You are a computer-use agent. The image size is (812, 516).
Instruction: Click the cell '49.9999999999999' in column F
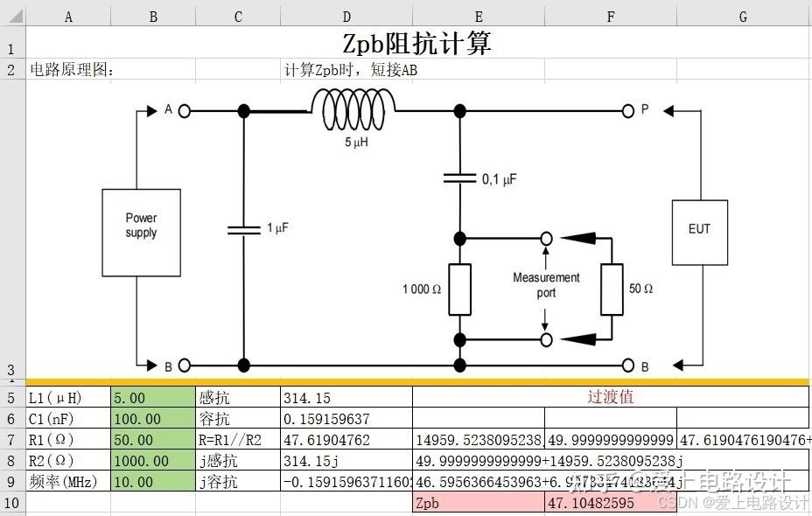(611, 439)
